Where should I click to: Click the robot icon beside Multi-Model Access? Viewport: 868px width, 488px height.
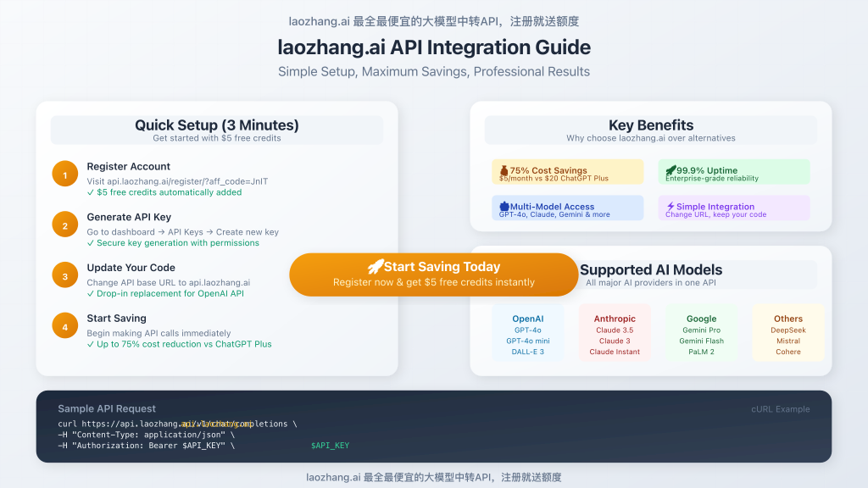[504, 207]
